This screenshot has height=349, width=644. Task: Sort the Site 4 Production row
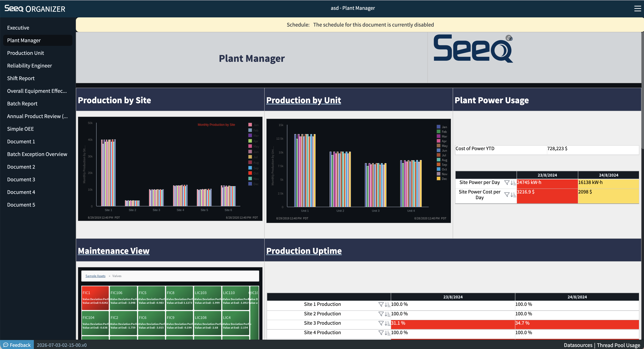[387, 333]
